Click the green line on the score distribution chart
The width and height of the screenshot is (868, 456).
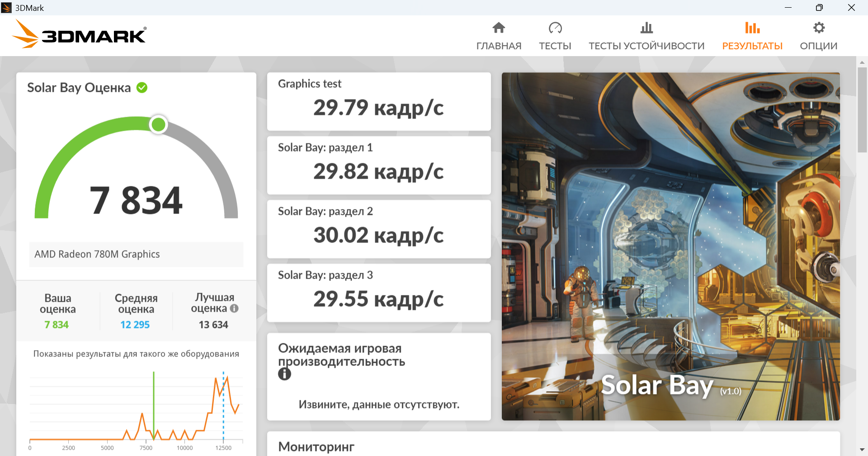click(x=154, y=405)
